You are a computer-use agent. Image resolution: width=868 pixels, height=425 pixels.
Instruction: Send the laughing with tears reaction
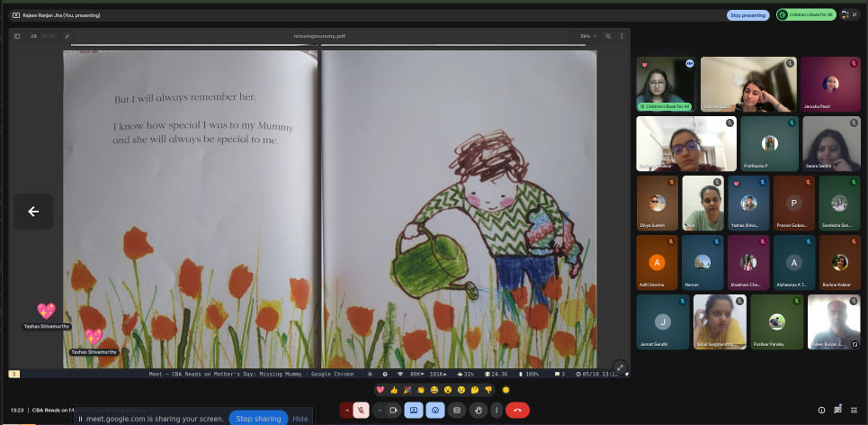(434, 390)
